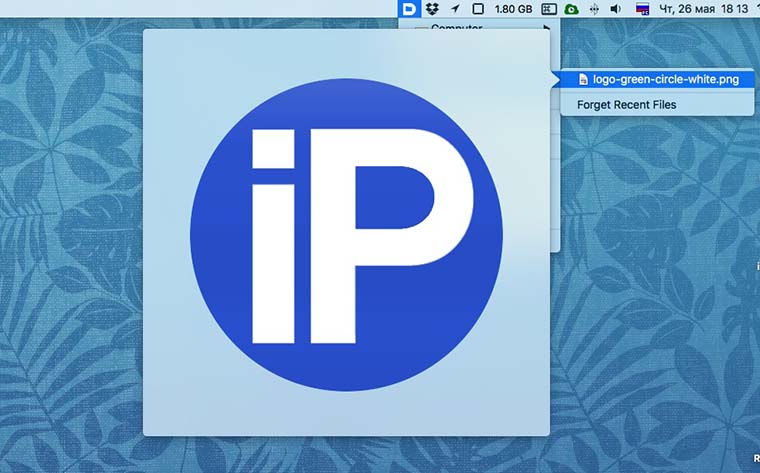Click the iP logo preview image
760x473 pixels.
[346, 232]
